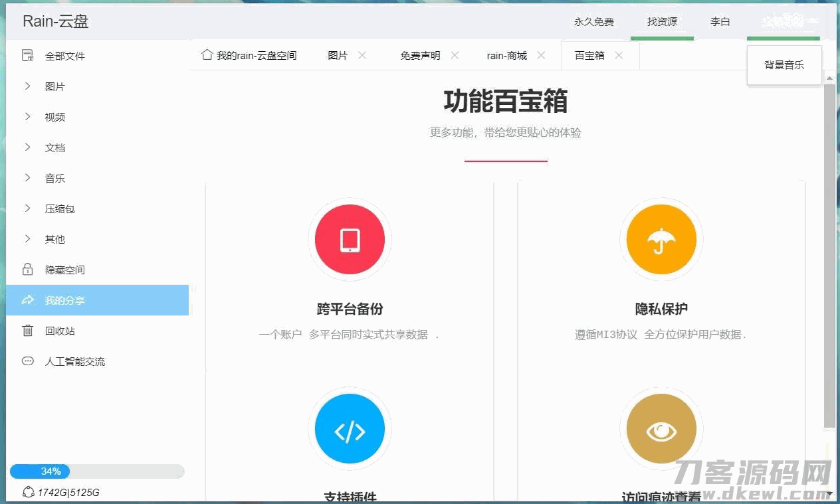Open 全部文件 from the sidebar file icon
840x504 pixels.
pos(27,56)
